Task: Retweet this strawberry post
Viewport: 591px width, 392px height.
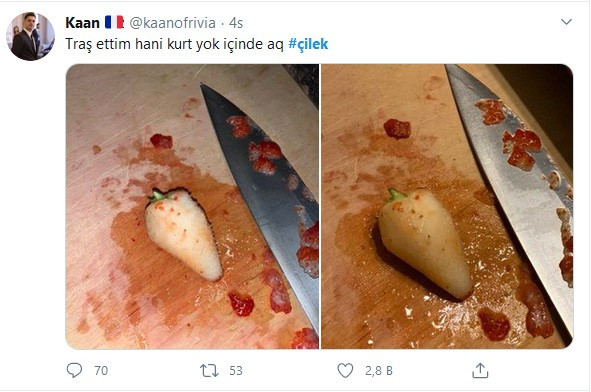Action: (x=209, y=371)
